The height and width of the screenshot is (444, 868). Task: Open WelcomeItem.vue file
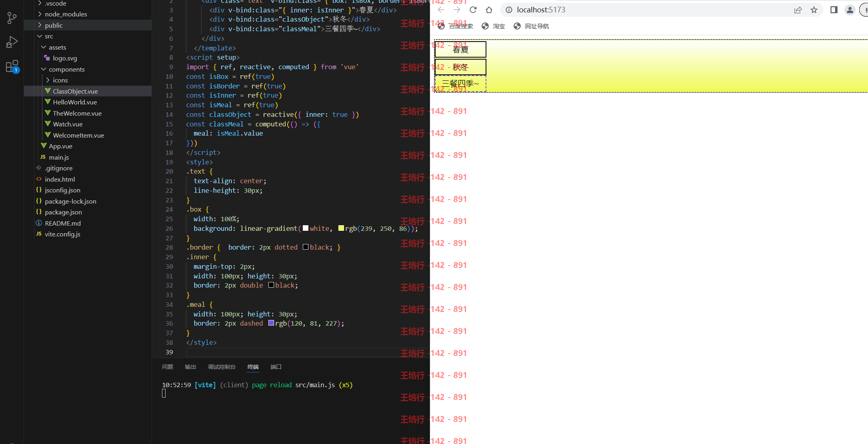coord(88,135)
